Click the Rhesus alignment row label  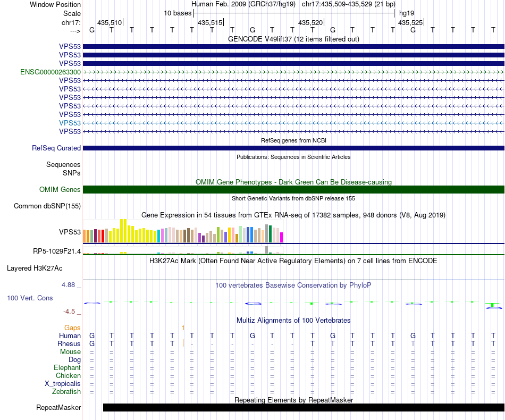(69, 343)
